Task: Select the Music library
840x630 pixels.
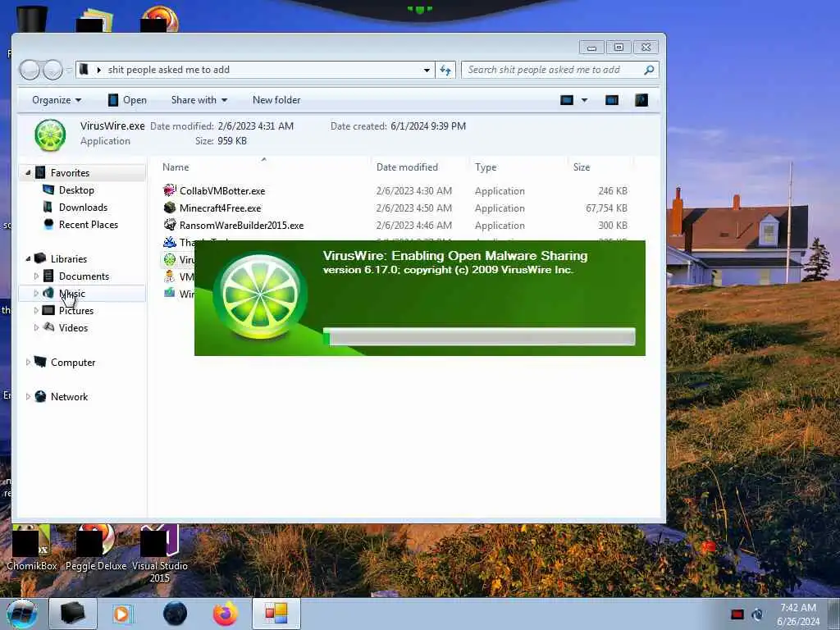Action: coord(72,293)
